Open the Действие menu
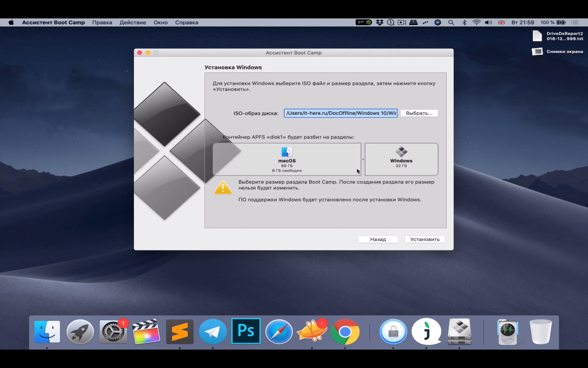588x368 pixels. click(133, 22)
